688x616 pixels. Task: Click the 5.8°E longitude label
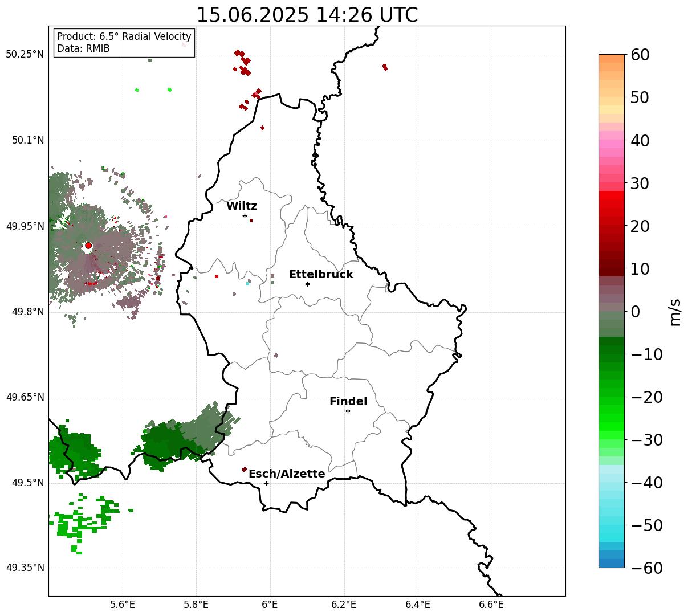click(197, 605)
